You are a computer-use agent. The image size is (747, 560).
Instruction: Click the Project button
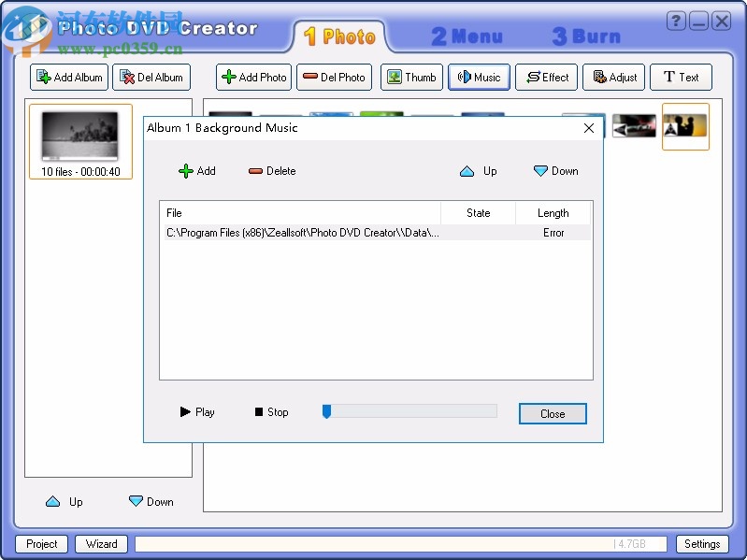pyautogui.click(x=41, y=544)
